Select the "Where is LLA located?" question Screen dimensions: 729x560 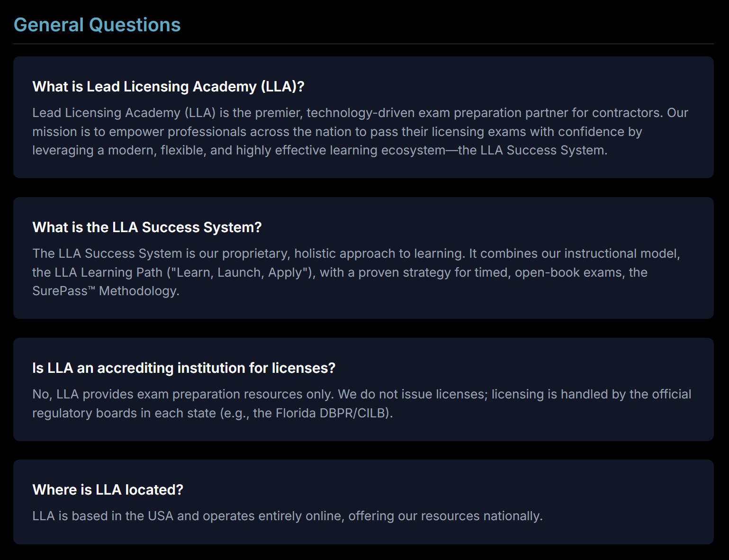(108, 490)
